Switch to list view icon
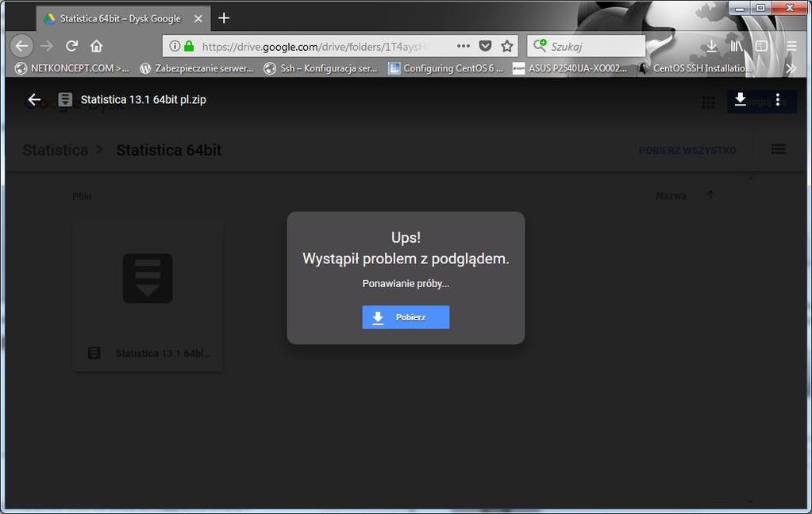This screenshot has width=812, height=514. (779, 149)
